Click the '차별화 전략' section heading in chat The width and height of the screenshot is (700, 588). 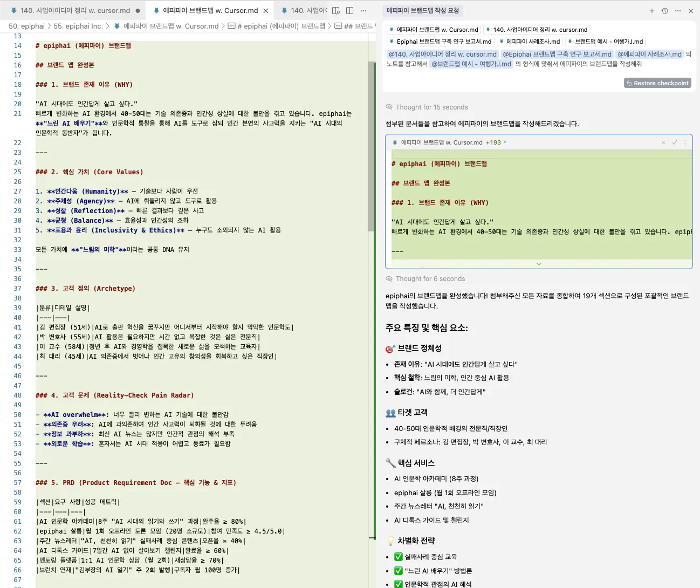pyautogui.click(x=416, y=541)
